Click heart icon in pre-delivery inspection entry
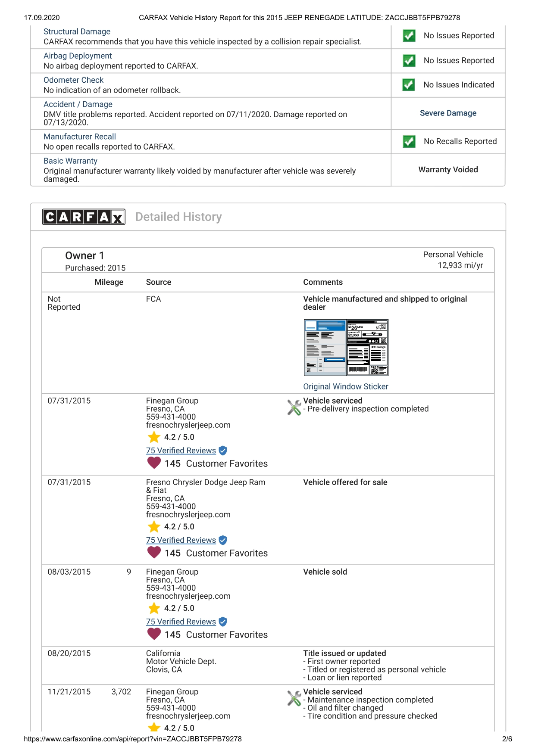The image size is (535, 756). pyautogui.click(x=154, y=463)
